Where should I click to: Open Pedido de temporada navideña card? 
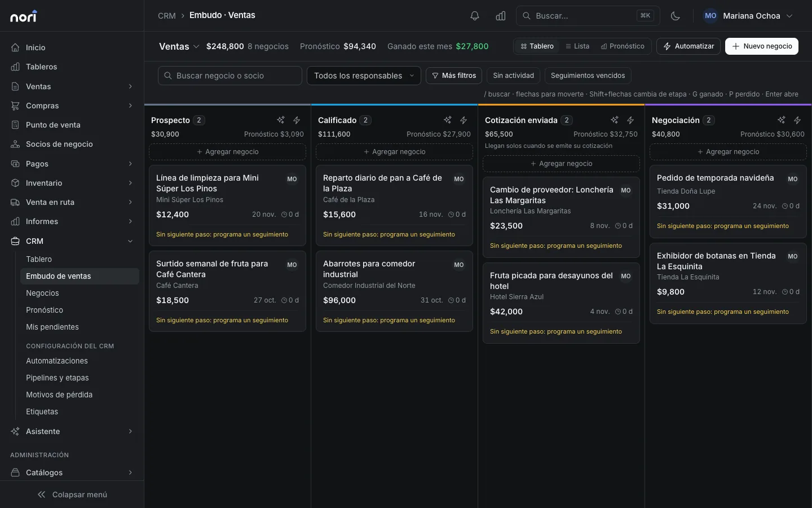(728, 202)
